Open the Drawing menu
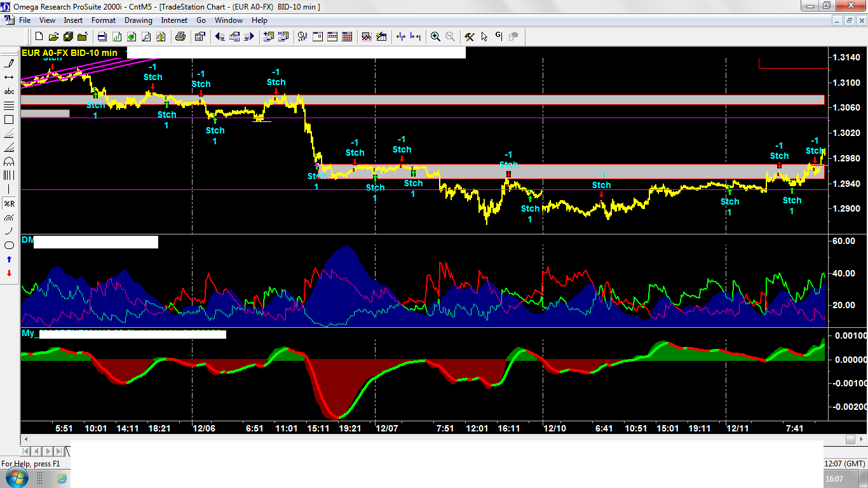This screenshot has height=488, width=868. [138, 20]
